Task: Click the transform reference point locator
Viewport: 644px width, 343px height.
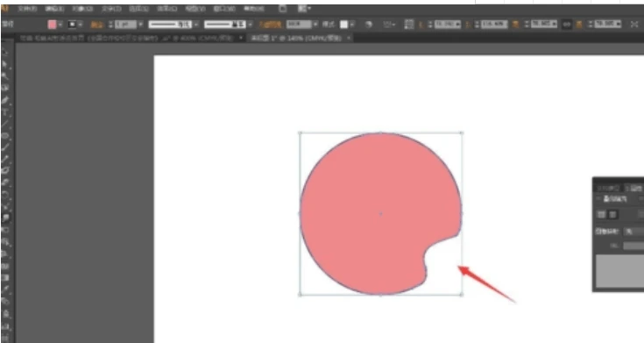Action: tap(409, 25)
